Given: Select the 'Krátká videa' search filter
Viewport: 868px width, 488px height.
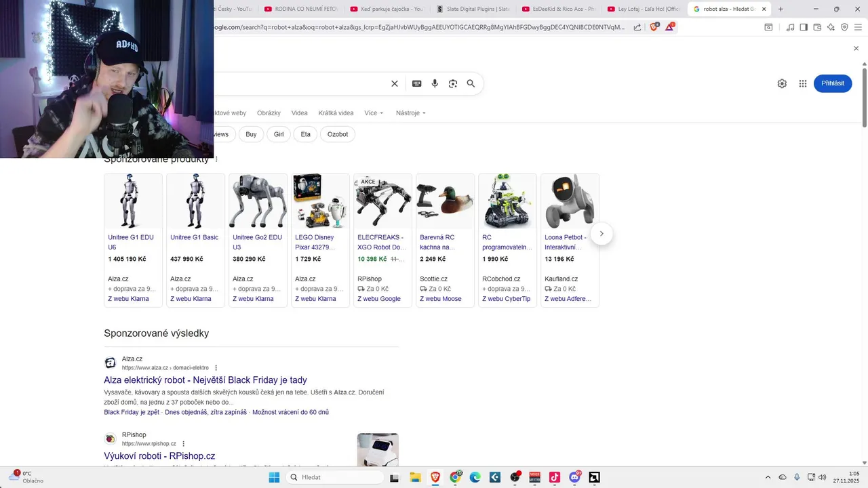Looking at the screenshot, I should click(336, 113).
